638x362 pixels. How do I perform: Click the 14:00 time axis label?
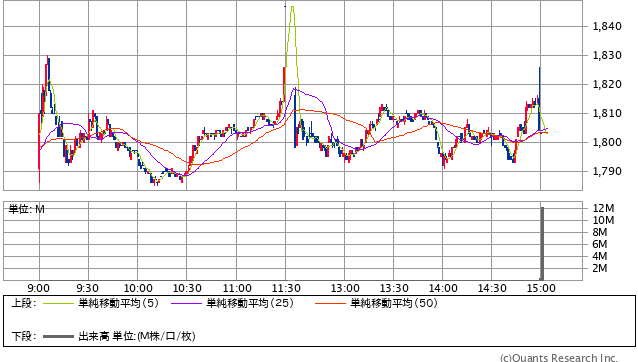(x=443, y=288)
